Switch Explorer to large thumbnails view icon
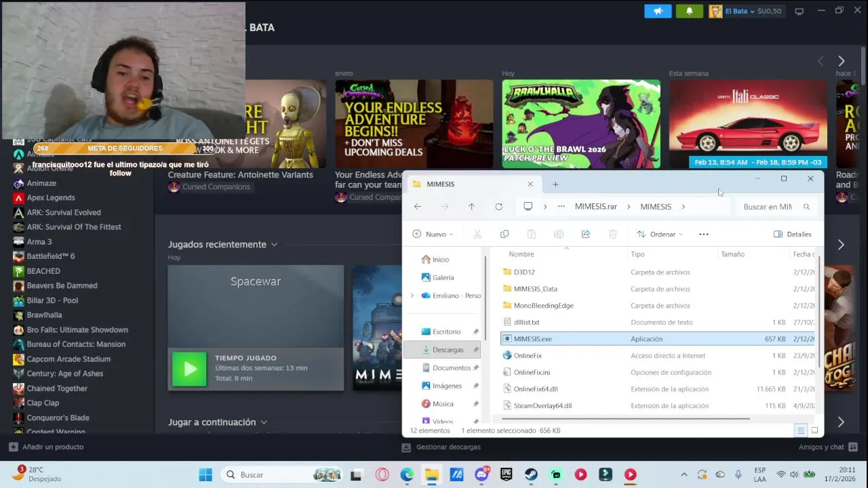The width and height of the screenshot is (868, 488). (x=814, y=430)
